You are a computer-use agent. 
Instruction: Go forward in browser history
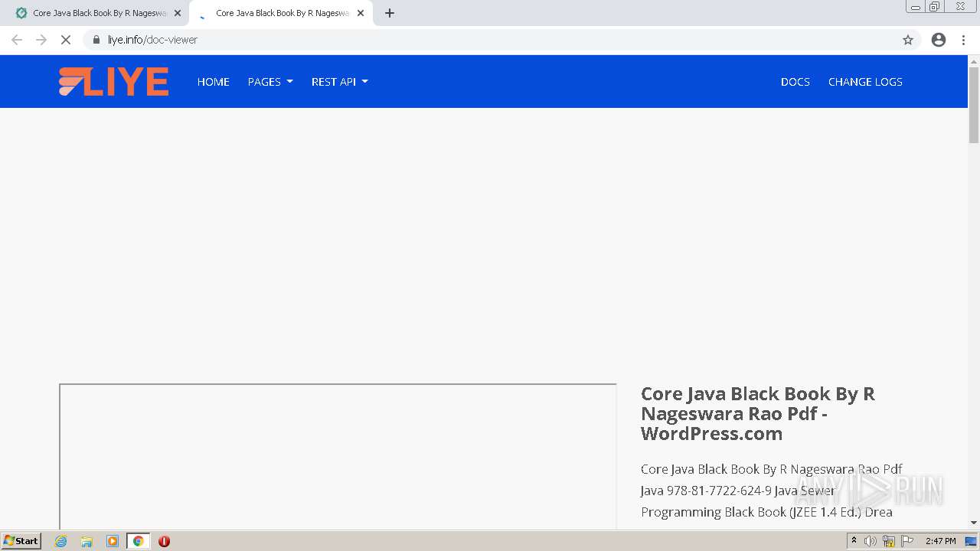[41, 40]
